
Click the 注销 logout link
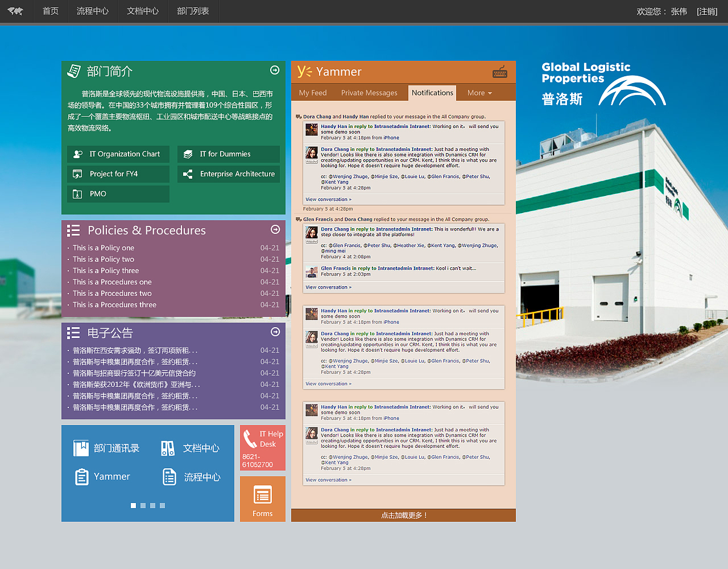click(707, 11)
